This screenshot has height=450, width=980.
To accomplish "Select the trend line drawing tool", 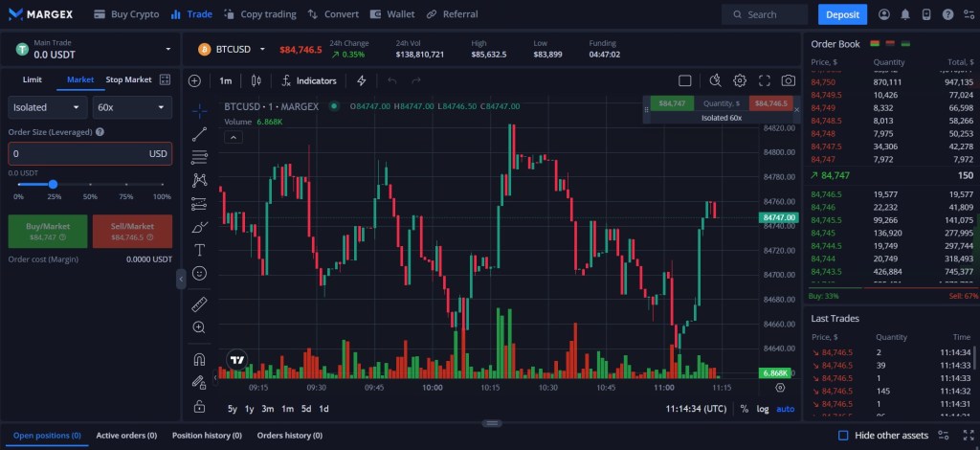I will click(x=199, y=134).
